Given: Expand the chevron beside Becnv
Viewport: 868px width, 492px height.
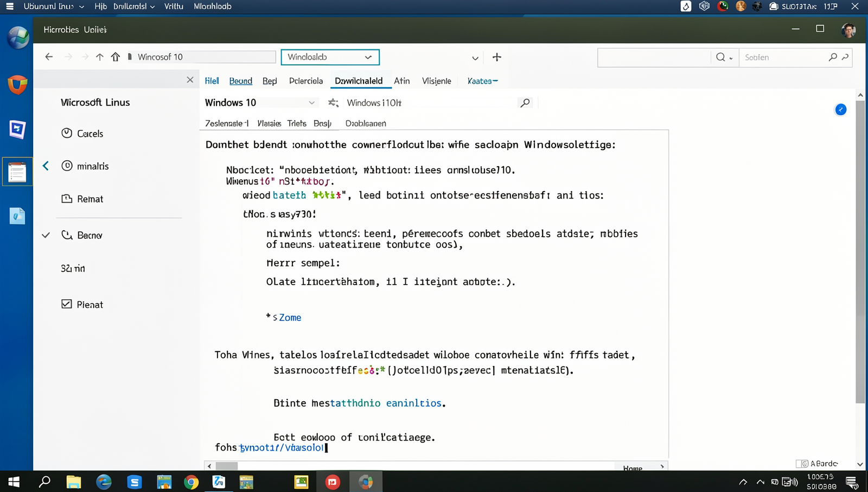Looking at the screenshot, I should tap(46, 235).
